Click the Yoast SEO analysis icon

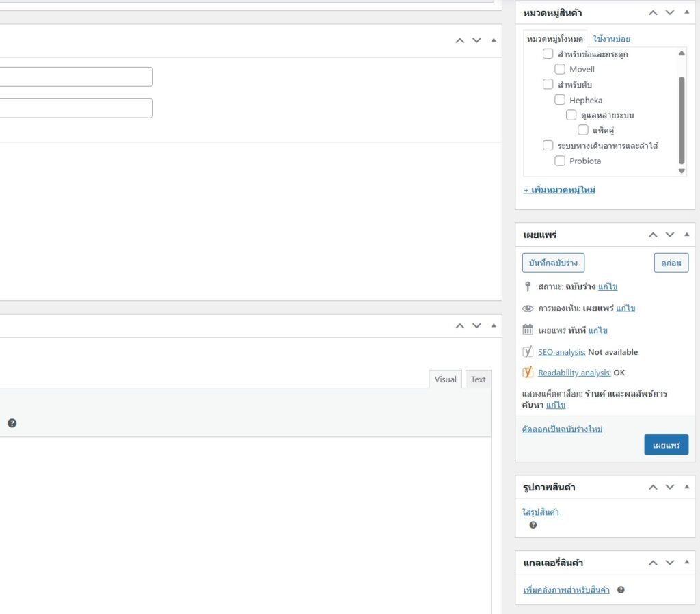(x=528, y=351)
